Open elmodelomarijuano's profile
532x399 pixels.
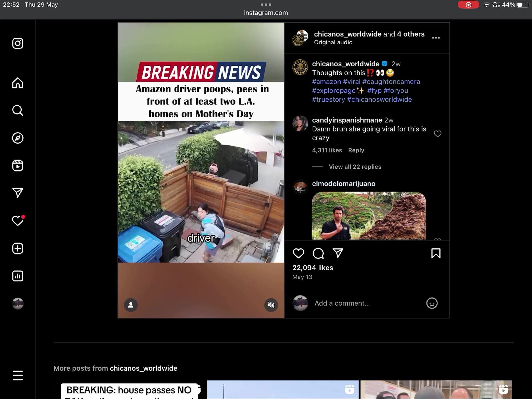[x=344, y=184]
